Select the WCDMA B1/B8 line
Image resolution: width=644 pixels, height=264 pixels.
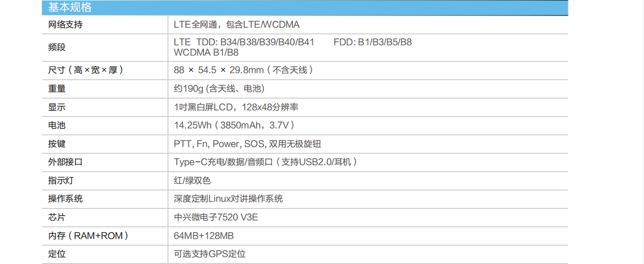pos(206,52)
